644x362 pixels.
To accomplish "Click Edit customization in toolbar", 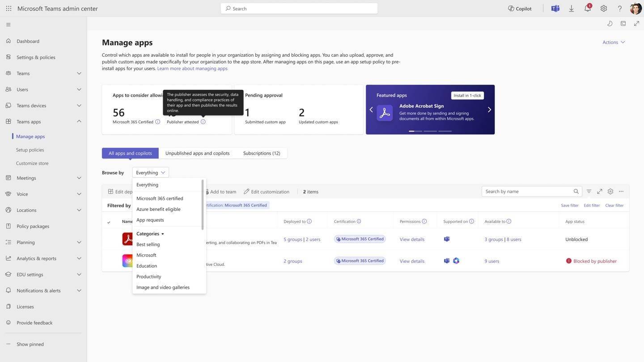I will point(267,192).
